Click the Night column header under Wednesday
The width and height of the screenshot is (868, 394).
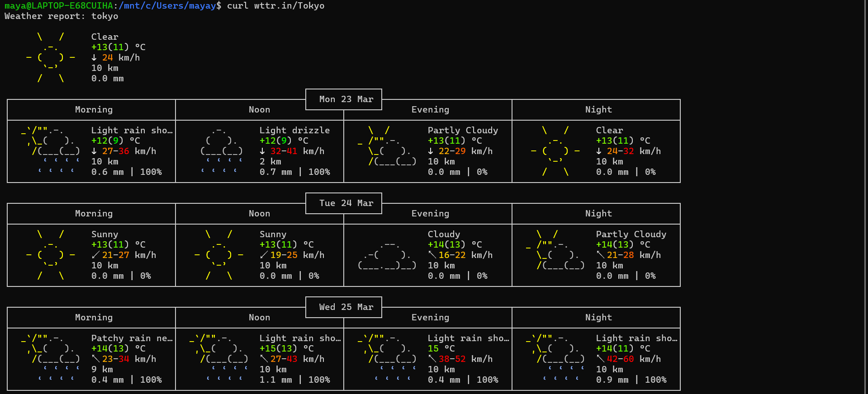[x=598, y=318]
